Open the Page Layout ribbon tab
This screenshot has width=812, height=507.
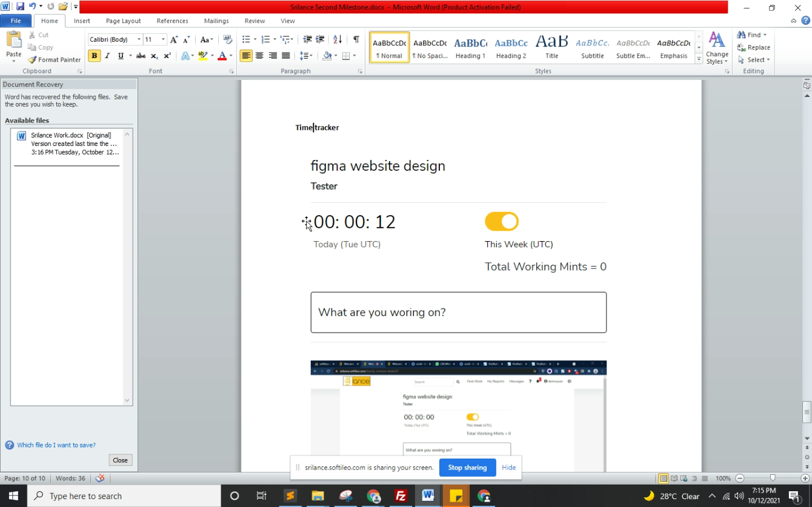tap(123, 21)
